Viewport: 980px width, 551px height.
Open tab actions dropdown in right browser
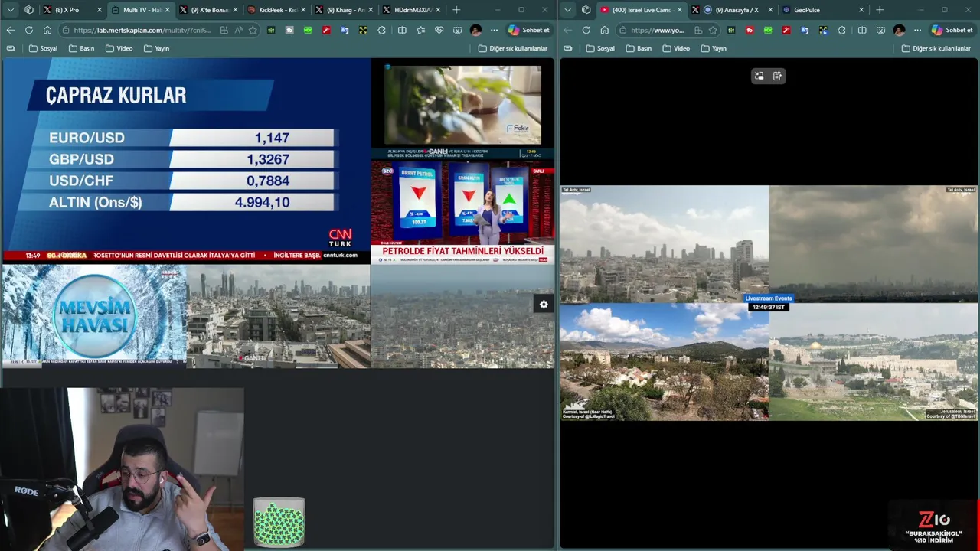[567, 10]
